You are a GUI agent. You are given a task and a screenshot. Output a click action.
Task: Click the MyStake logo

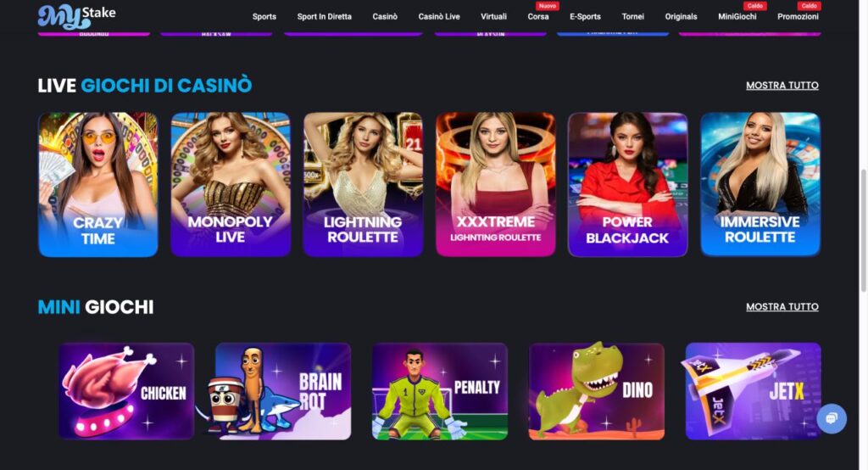[77, 16]
